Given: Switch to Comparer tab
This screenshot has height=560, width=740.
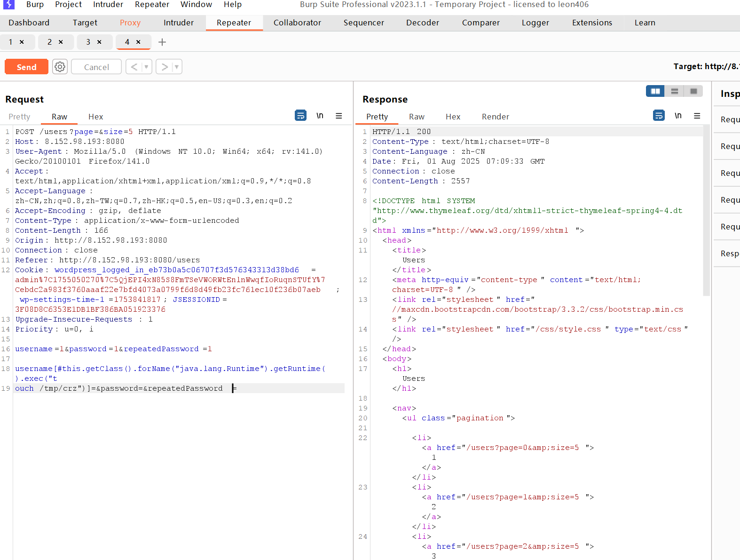Looking at the screenshot, I should pyautogui.click(x=480, y=23).
